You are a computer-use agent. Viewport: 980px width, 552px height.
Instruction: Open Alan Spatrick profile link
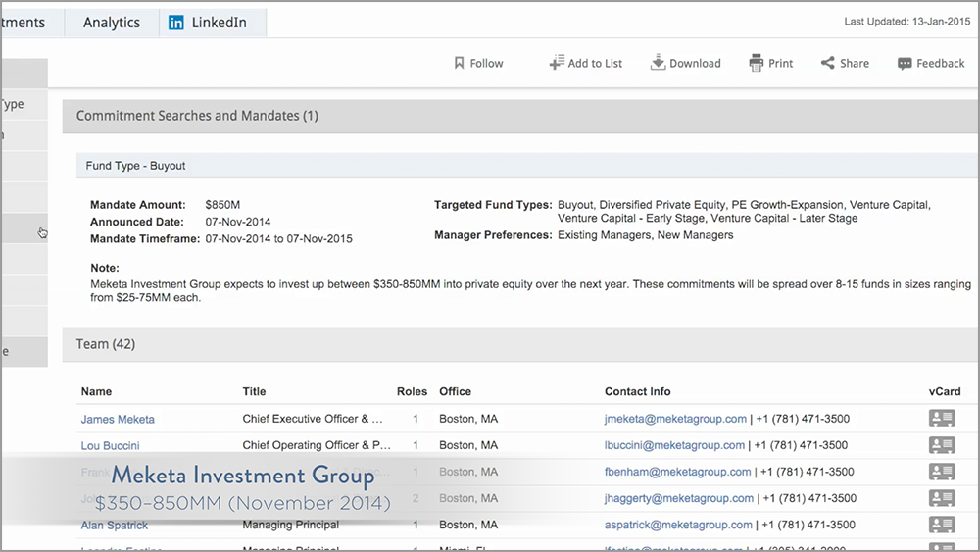click(x=115, y=526)
